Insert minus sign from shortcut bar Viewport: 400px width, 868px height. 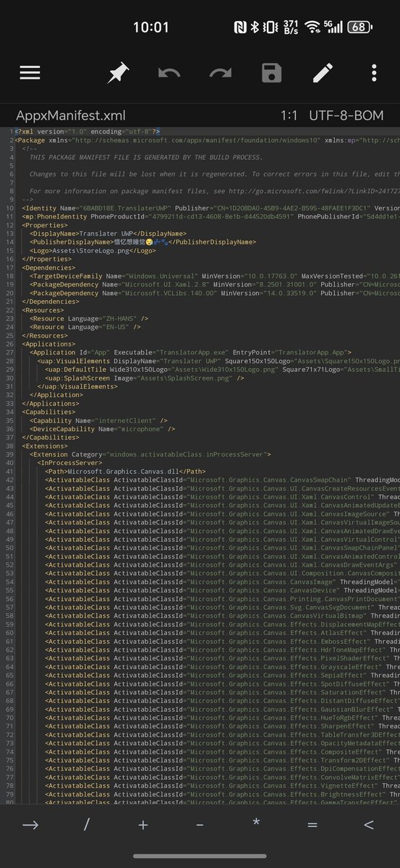click(200, 824)
